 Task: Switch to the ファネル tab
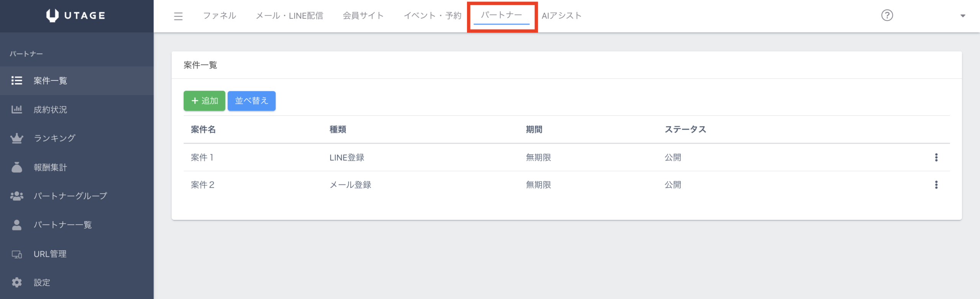pos(219,16)
